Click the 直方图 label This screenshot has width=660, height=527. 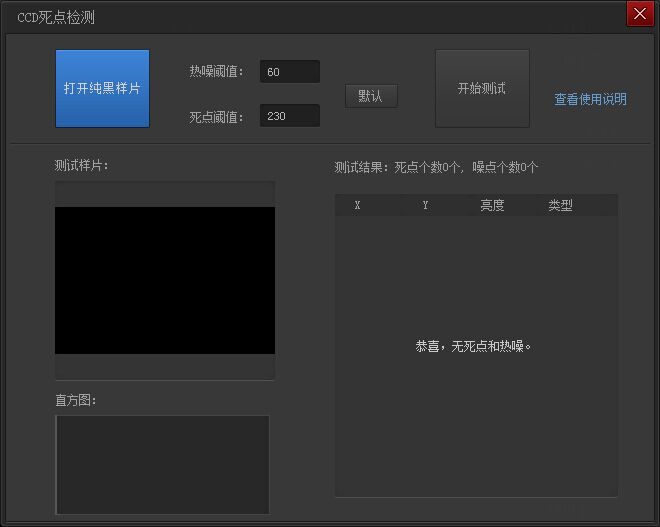pyautogui.click(x=76, y=400)
